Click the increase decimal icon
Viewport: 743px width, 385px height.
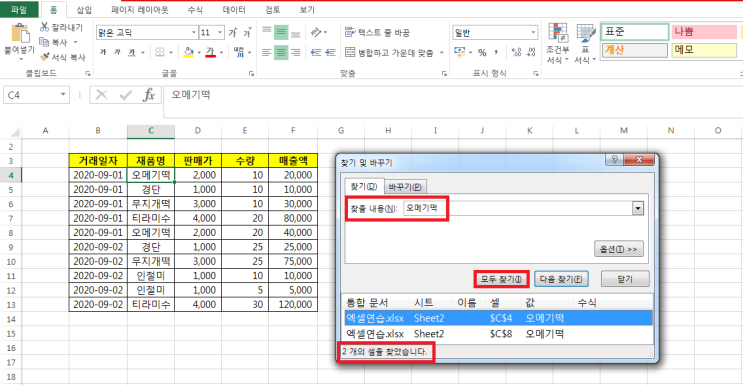click(x=516, y=52)
